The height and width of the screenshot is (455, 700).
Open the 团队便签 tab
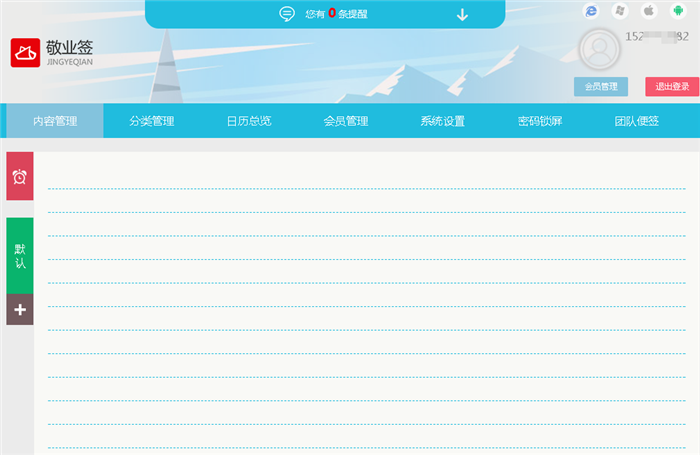[637, 121]
